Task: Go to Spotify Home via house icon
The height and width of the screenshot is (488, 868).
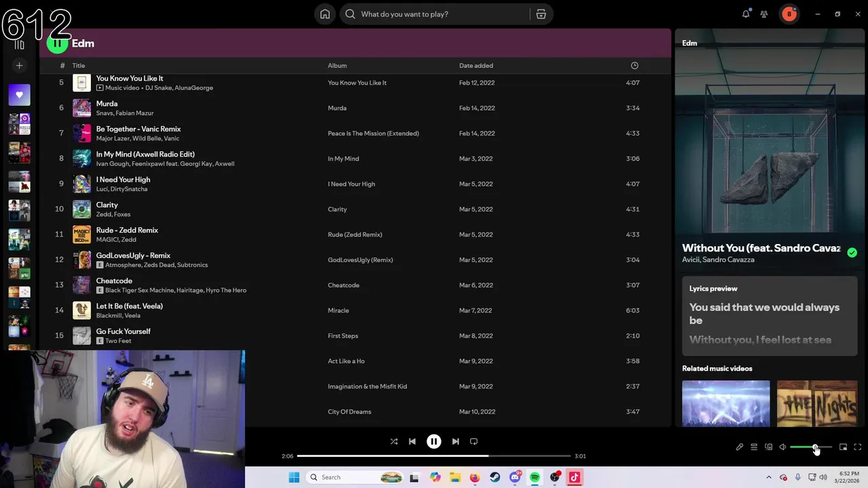Action: coord(325,14)
